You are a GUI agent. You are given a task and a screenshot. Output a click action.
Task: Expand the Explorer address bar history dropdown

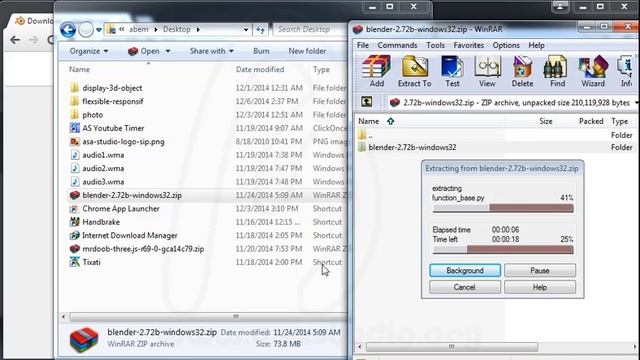coord(246,29)
